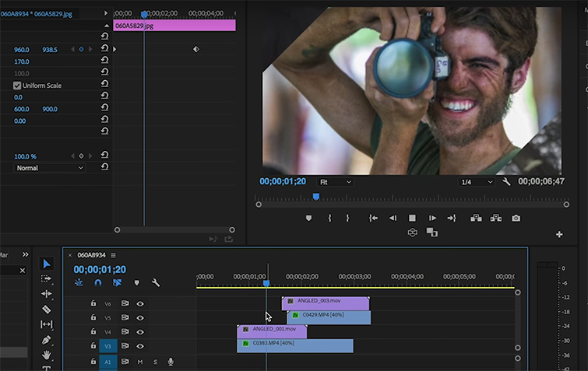588x371 pixels.
Task: Open the Normal blend mode dropdown
Action: click(50, 168)
